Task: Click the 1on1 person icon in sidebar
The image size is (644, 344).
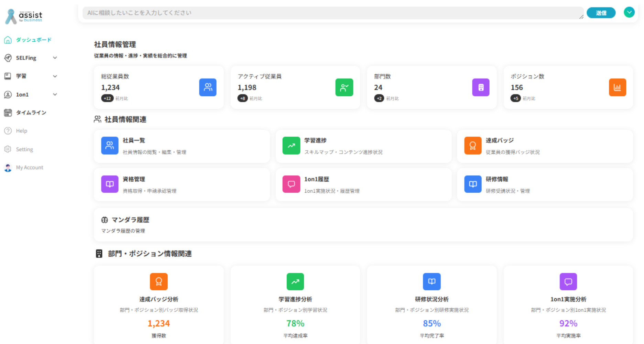Action: point(8,94)
